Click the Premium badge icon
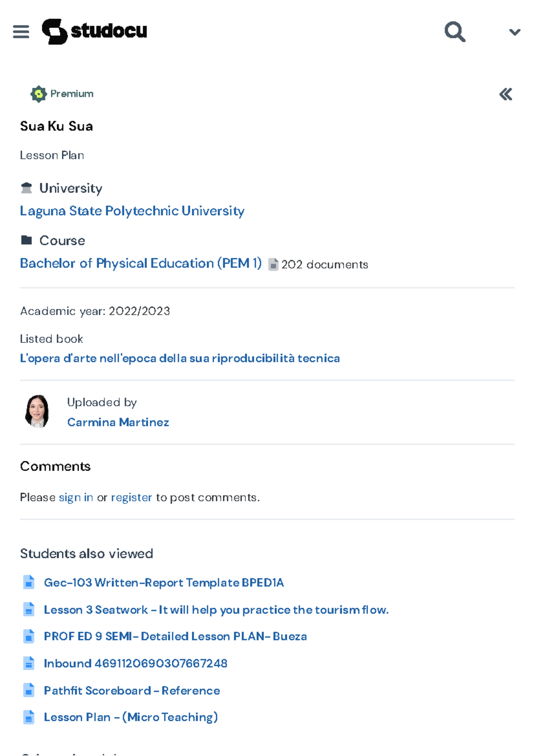 coord(39,93)
